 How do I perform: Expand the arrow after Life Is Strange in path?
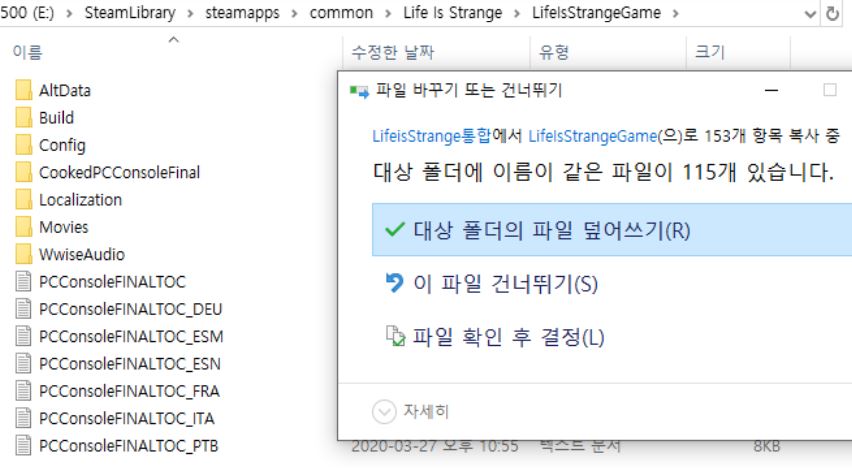pos(517,13)
